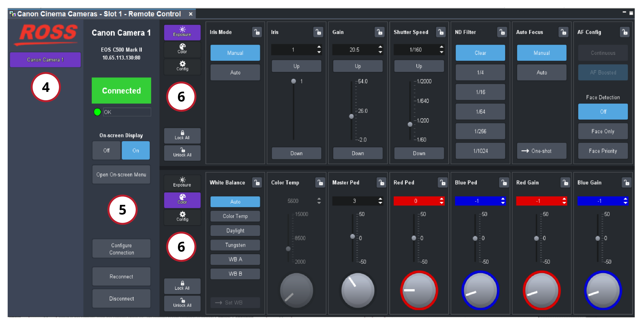Viewport: 644px width, 322px height.
Task: Click the Master Ped lock icon
Action: (381, 183)
